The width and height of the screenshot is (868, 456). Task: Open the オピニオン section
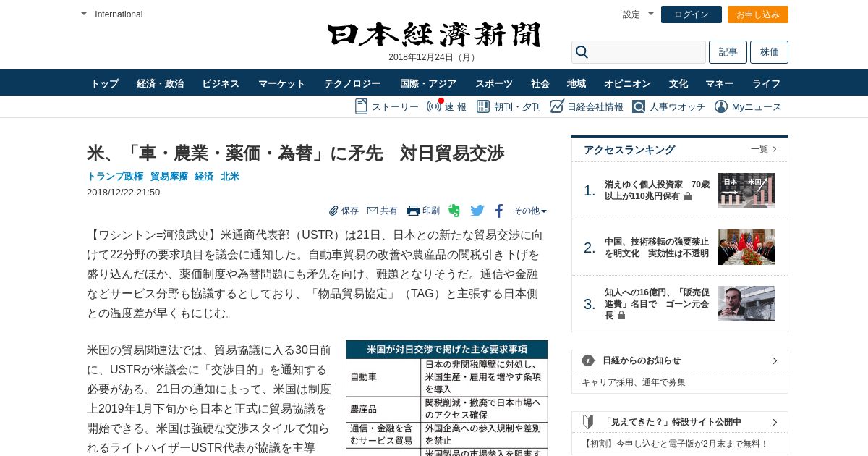pos(628,83)
